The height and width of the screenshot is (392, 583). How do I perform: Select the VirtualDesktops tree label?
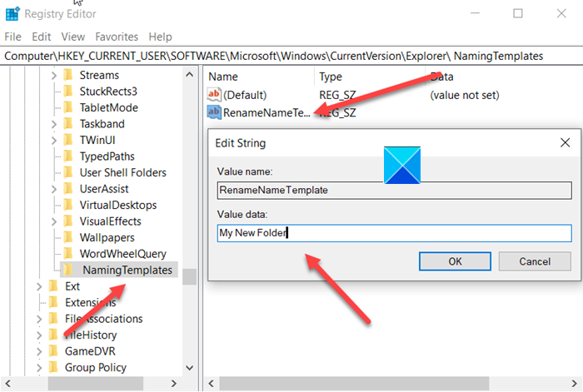point(118,205)
